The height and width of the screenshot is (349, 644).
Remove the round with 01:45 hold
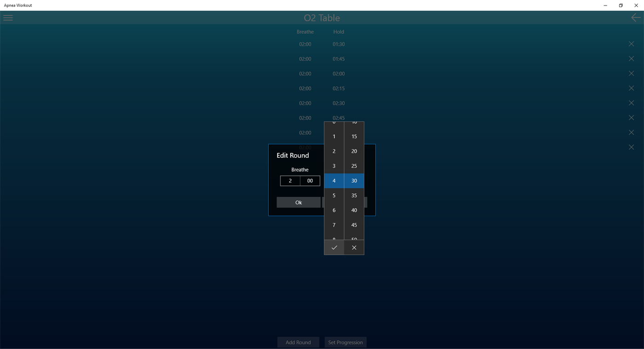(x=631, y=58)
